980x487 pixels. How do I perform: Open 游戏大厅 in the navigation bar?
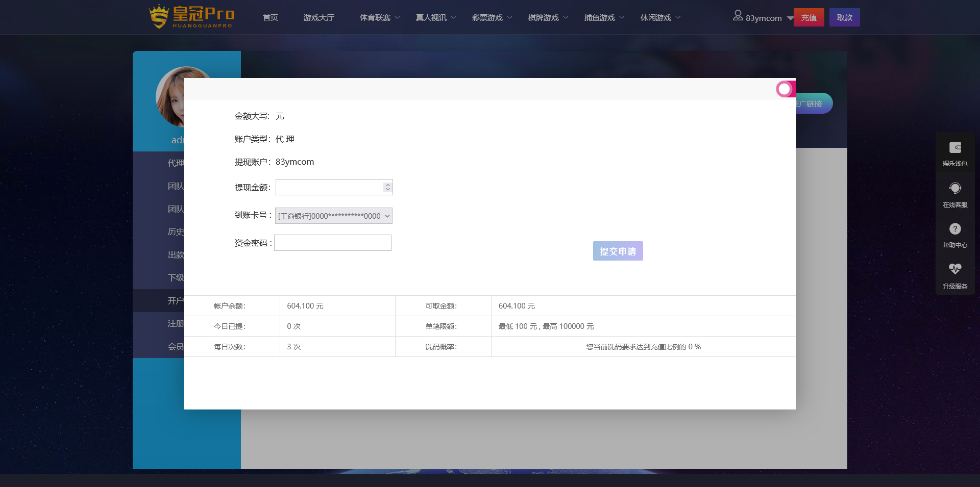pos(319,18)
